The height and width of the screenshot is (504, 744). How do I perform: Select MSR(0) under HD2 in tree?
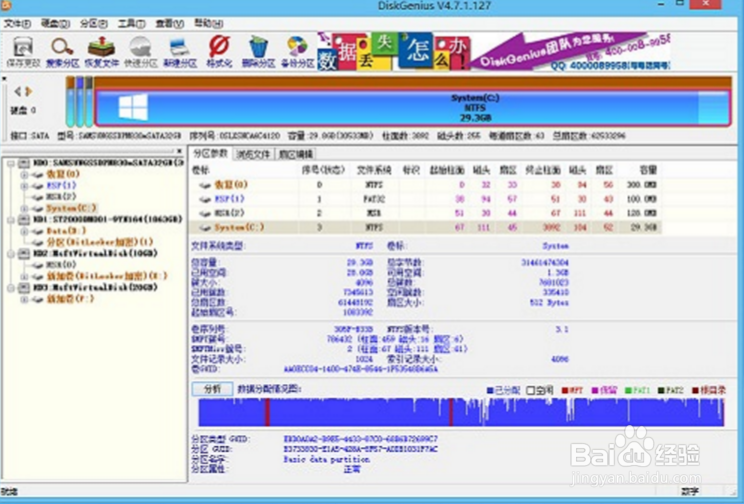point(61,264)
